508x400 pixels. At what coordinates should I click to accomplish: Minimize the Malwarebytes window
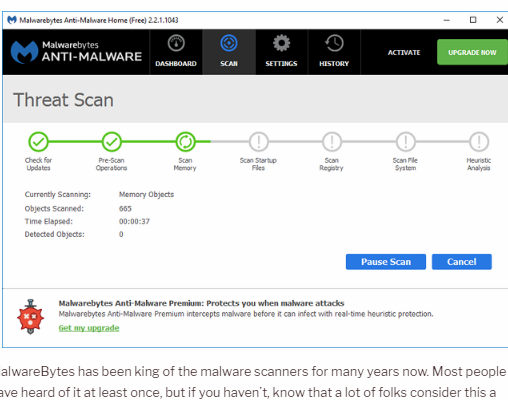(x=447, y=20)
